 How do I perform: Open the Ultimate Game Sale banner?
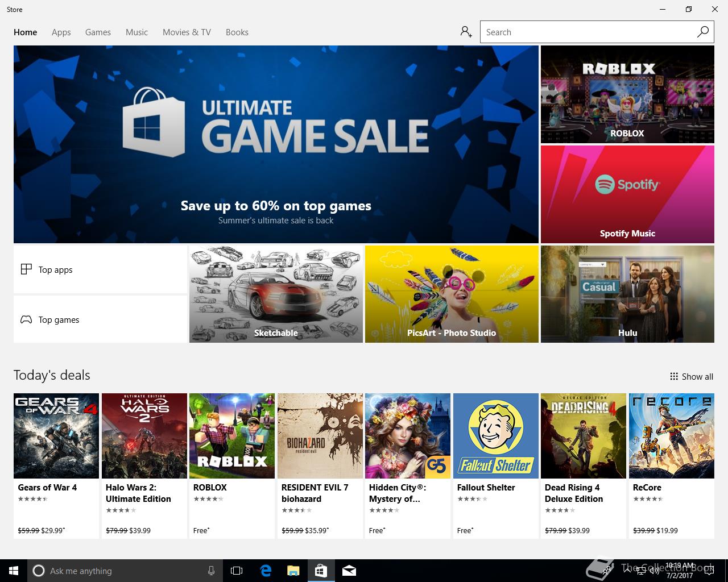[x=276, y=144]
